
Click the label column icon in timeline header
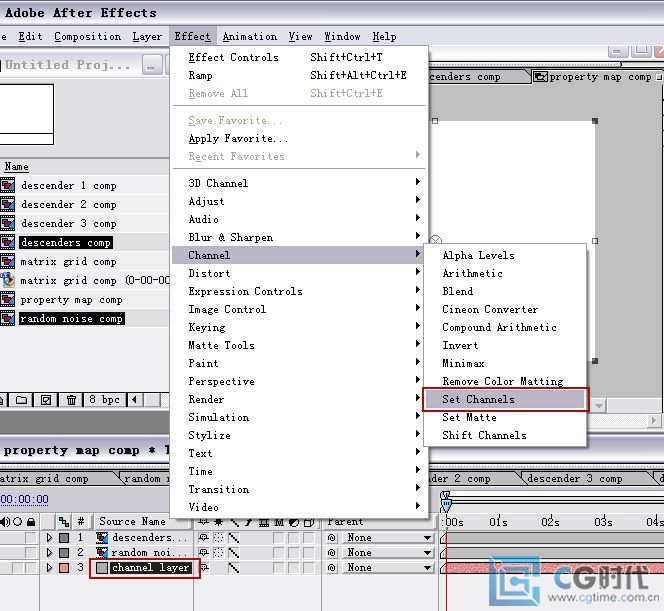tap(64, 522)
